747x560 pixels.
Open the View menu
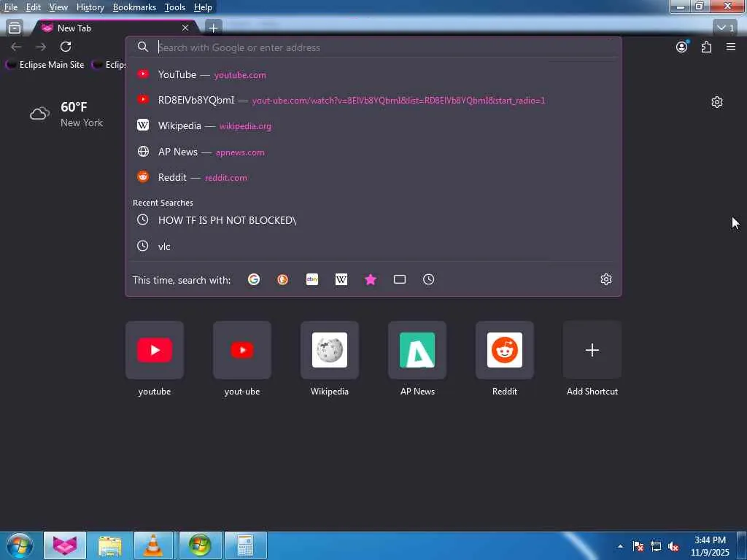[58, 7]
